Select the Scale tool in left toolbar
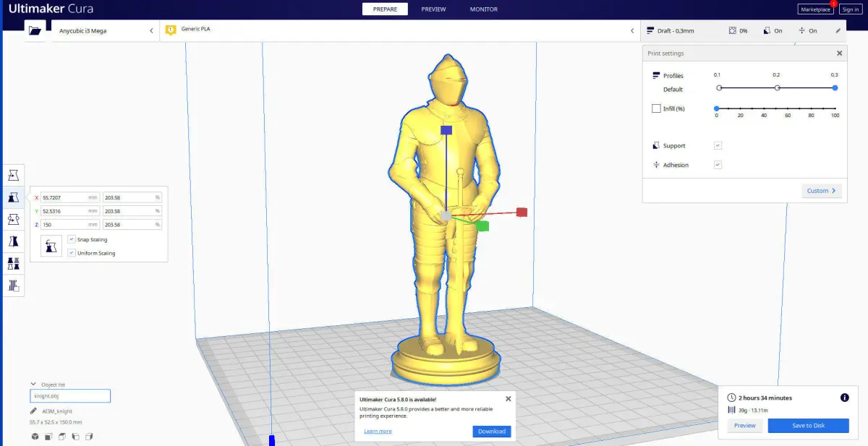 13,197
